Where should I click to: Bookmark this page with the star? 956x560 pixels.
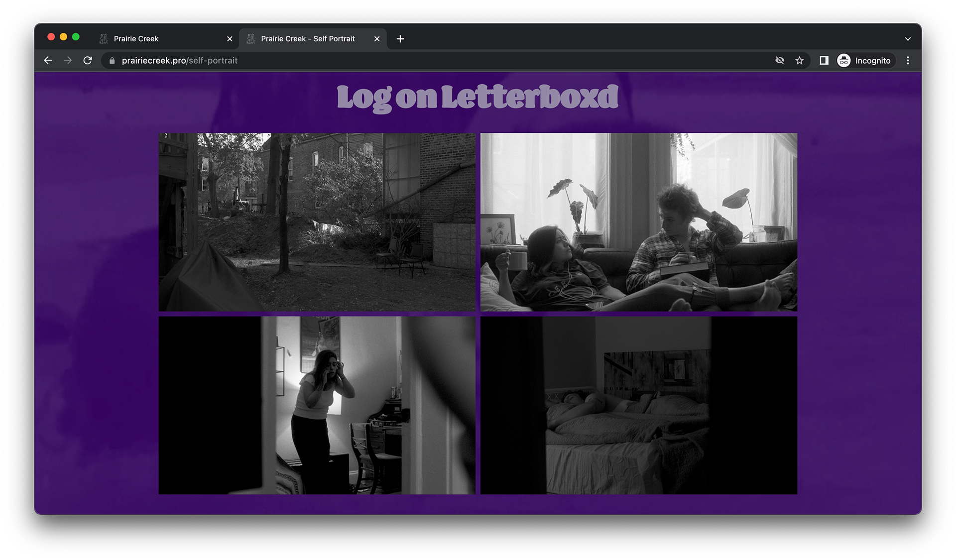(800, 61)
